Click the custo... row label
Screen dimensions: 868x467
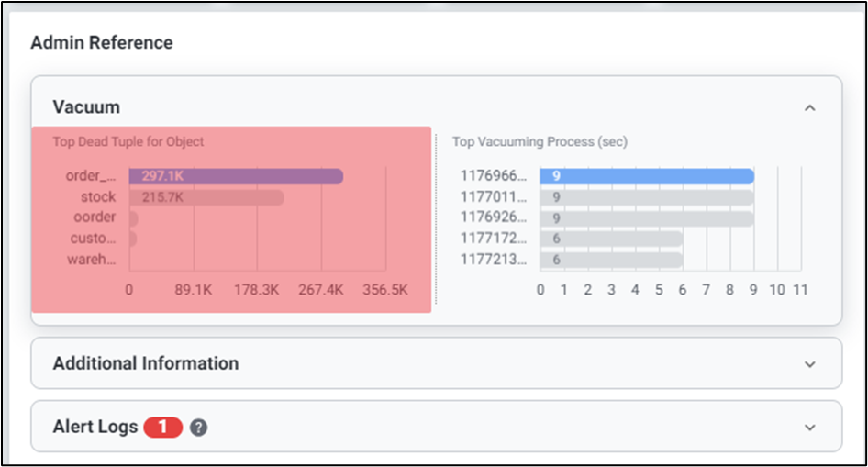[x=94, y=239]
